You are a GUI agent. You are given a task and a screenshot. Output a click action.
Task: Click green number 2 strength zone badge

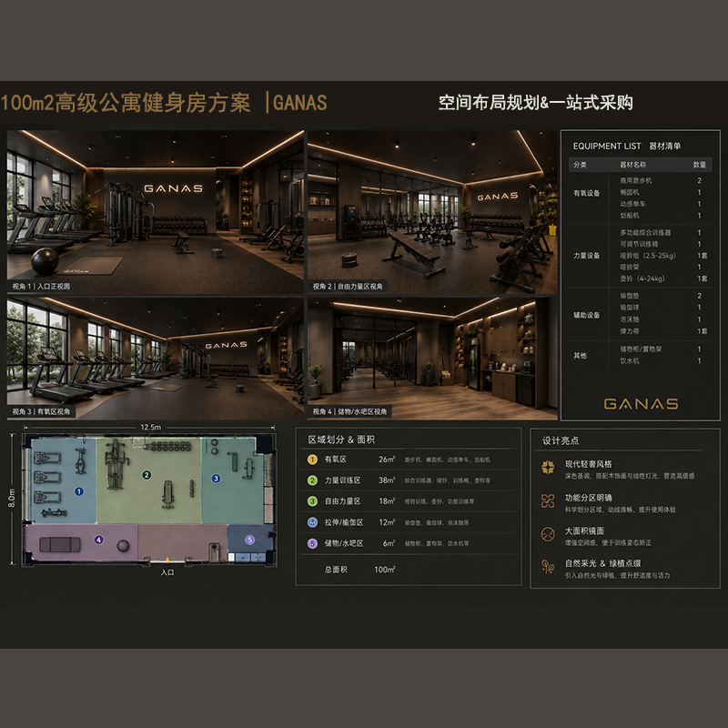click(x=312, y=480)
